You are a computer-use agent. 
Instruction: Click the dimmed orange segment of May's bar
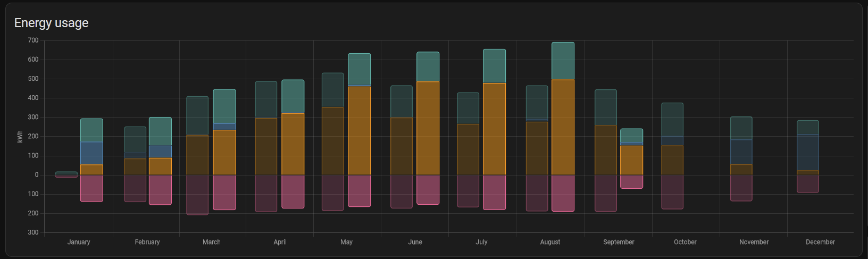coord(332,141)
